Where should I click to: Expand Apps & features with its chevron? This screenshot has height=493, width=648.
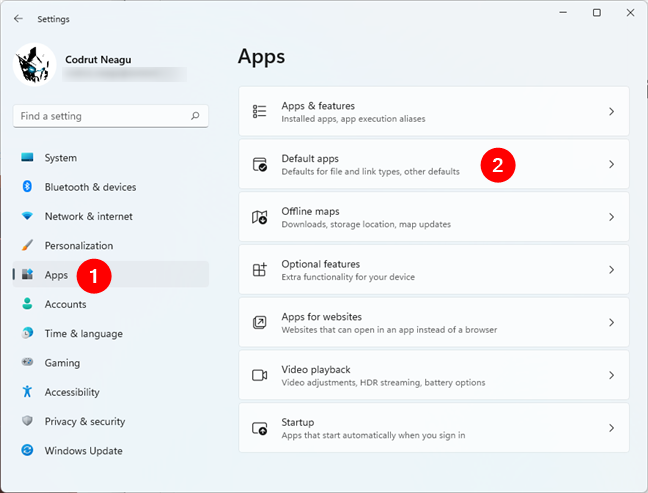(611, 112)
